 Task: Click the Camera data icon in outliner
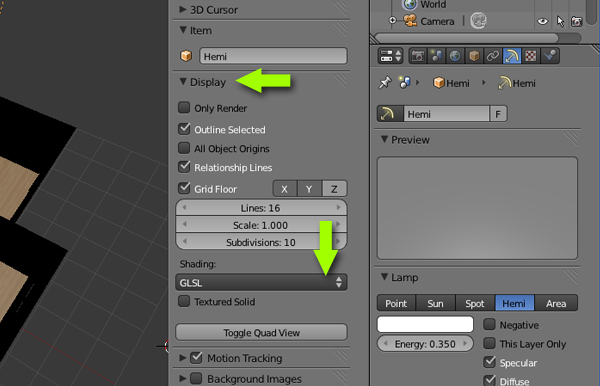pyautogui.click(x=478, y=21)
